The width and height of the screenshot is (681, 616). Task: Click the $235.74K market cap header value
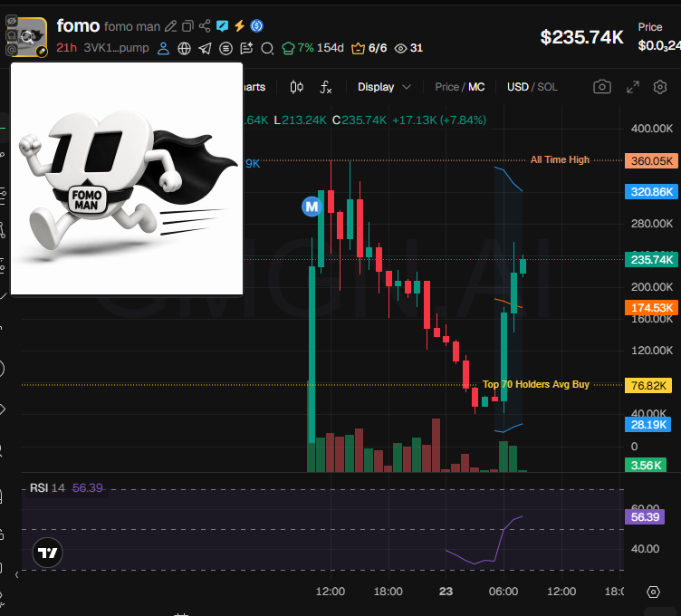(581, 37)
